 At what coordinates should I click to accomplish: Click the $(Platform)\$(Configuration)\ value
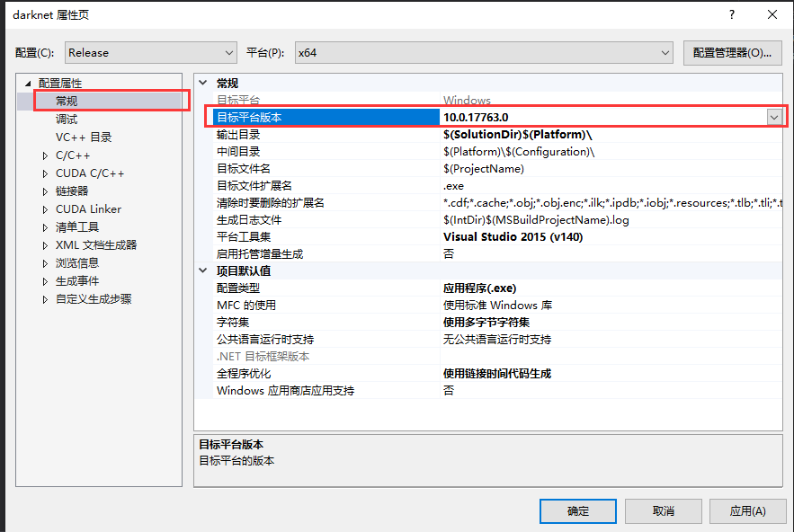519,152
